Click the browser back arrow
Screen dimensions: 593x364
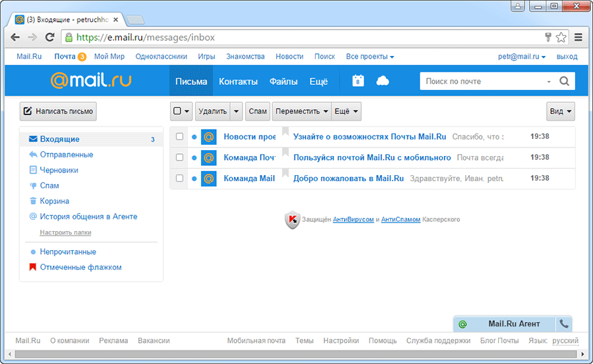(x=15, y=38)
